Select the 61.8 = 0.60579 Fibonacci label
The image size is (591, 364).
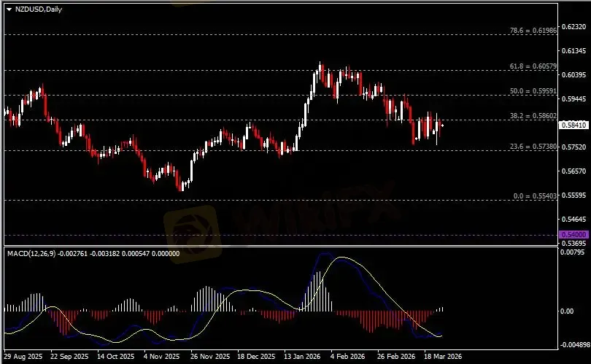point(533,66)
